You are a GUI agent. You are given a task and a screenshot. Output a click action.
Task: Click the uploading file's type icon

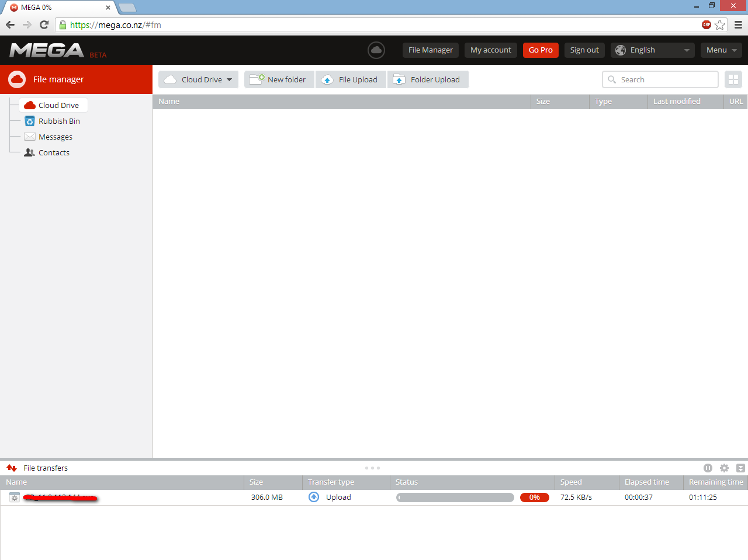click(x=15, y=498)
